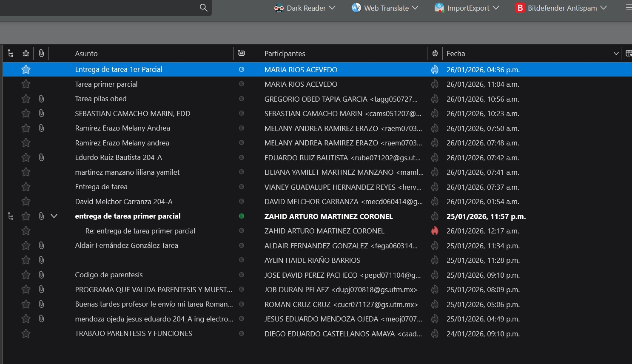Star the 'Tarea primer parcial' message
Viewport: 632px width, 364px height.
[x=26, y=84]
